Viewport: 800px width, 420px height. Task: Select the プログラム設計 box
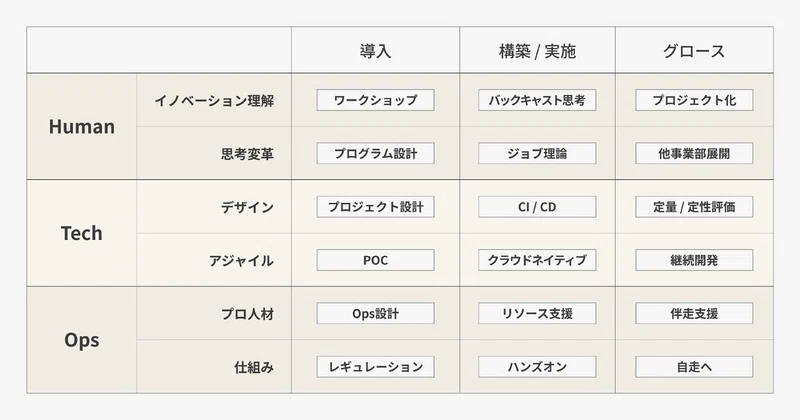[376, 153]
